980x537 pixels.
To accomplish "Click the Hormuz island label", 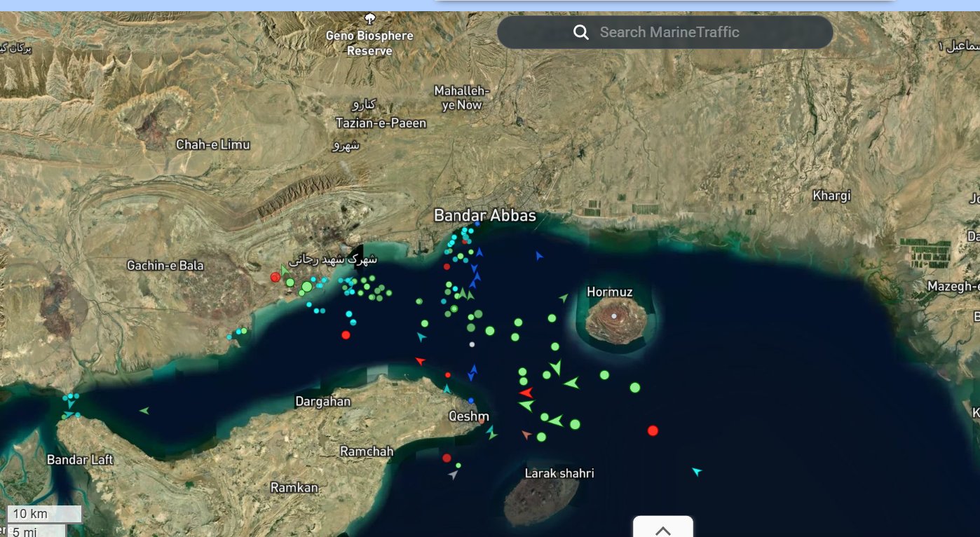I will click(609, 292).
